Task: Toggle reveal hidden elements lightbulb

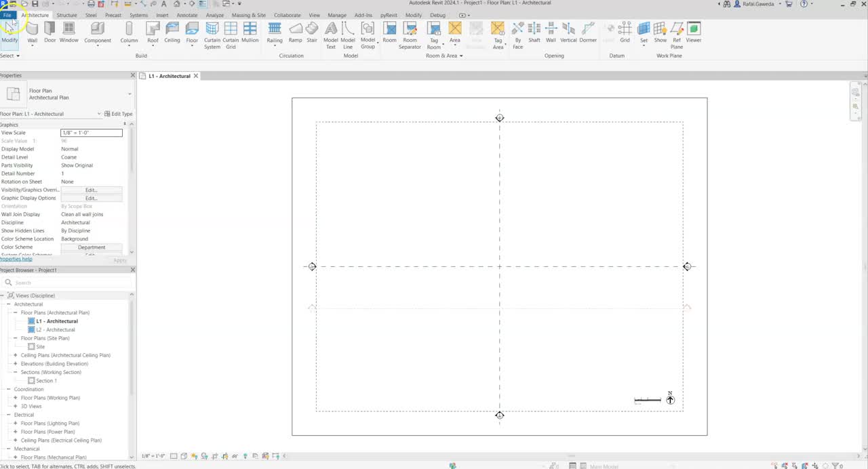Action: click(245, 456)
